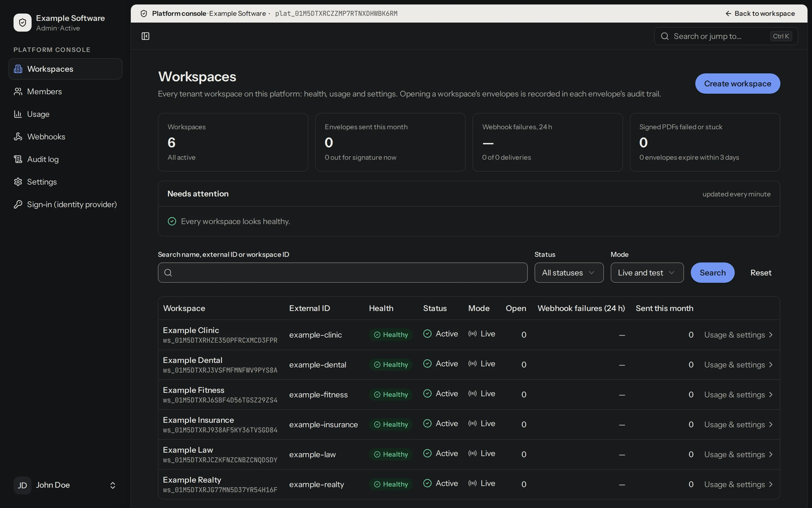812x508 pixels.
Task: Expand the John Doe account switcher chevrons
Action: pos(113,485)
